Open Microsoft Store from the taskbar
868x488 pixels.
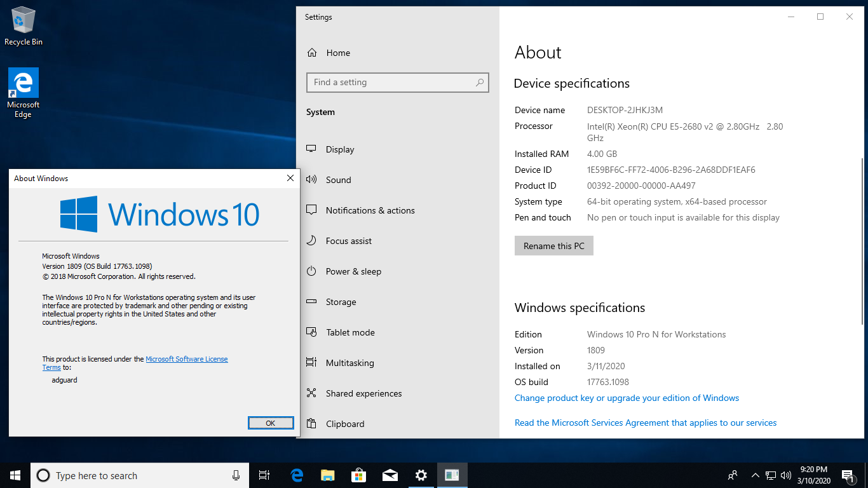(x=358, y=475)
